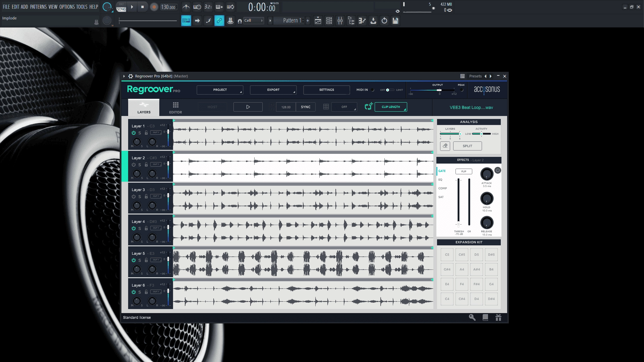Click the 128.00 tempo field
Image resolution: width=644 pixels, height=362 pixels.
coord(286,107)
